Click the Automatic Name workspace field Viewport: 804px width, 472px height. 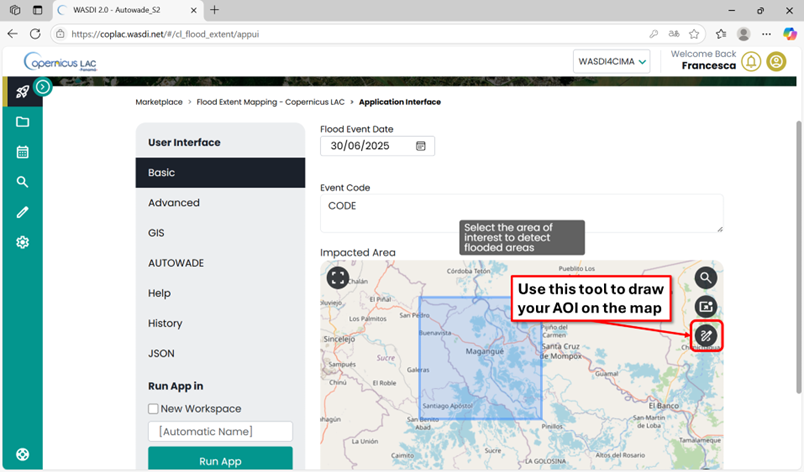[x=220, y=432]
